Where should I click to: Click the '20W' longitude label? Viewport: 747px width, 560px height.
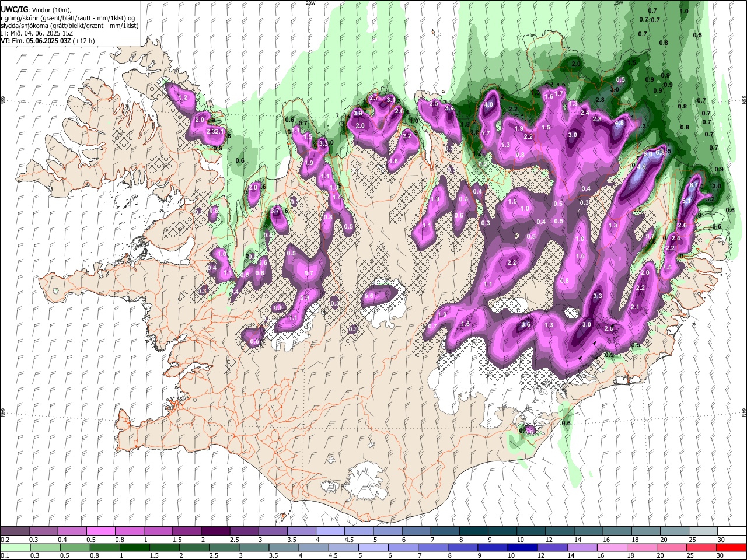pos(310,3)
